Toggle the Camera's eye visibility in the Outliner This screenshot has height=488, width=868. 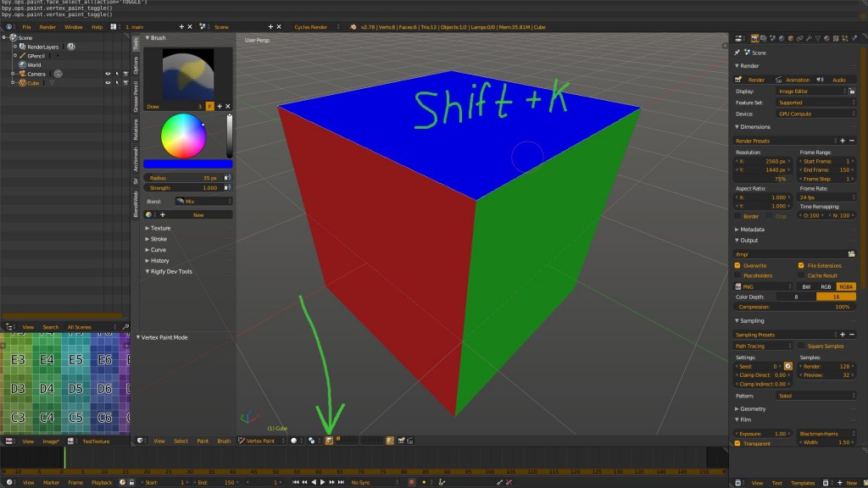(108, 74)
